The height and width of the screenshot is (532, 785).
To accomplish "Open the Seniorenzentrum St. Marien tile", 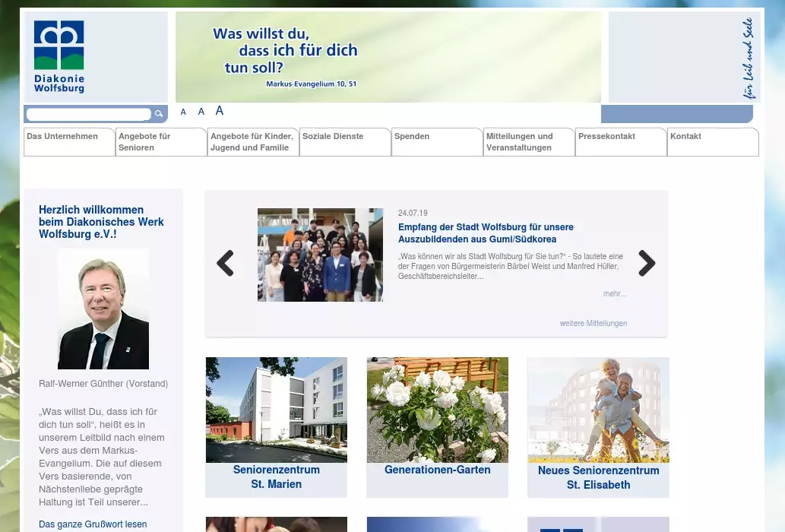I will pyautogui.click(x=276, y=427).
